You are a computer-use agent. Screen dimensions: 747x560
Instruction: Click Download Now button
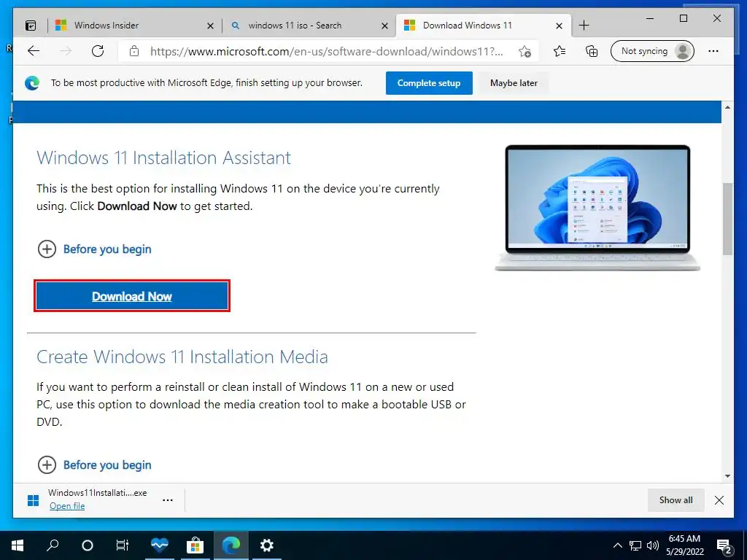[x=132, y=296]
